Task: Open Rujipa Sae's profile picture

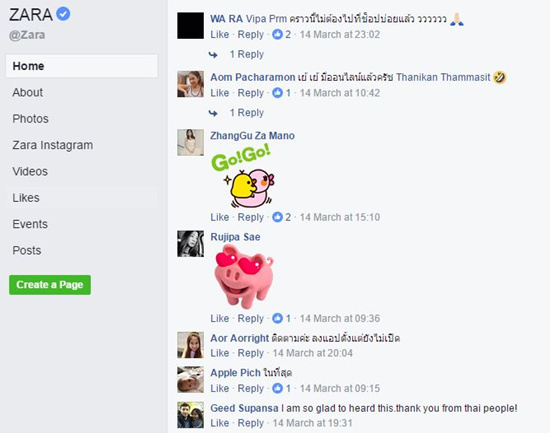Action: [190, 244]
